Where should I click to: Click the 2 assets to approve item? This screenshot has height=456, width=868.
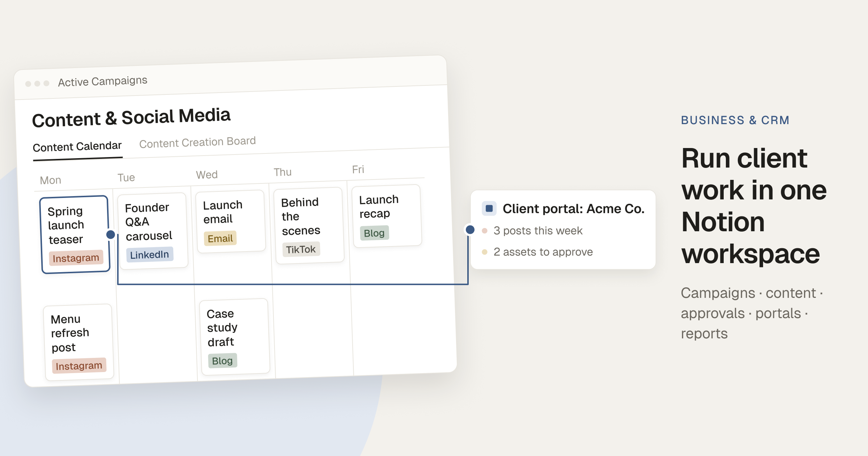pyautogui.click(x=543, y=252)
